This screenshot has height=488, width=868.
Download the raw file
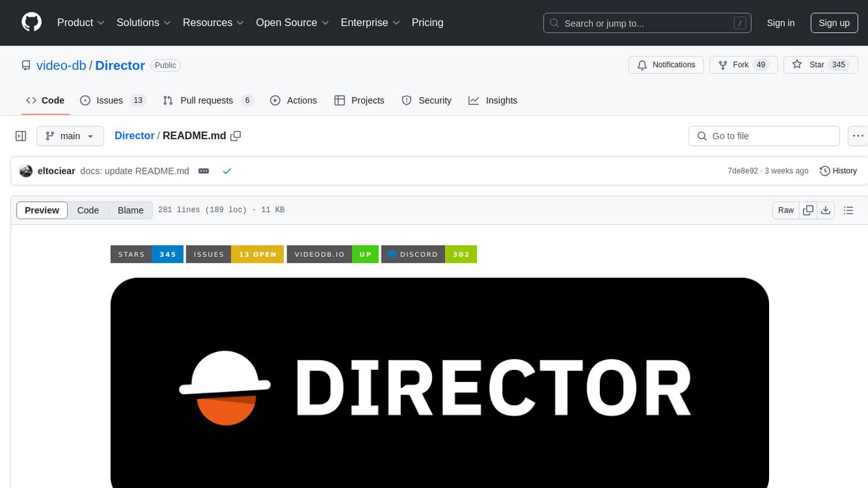pos(826,210)
